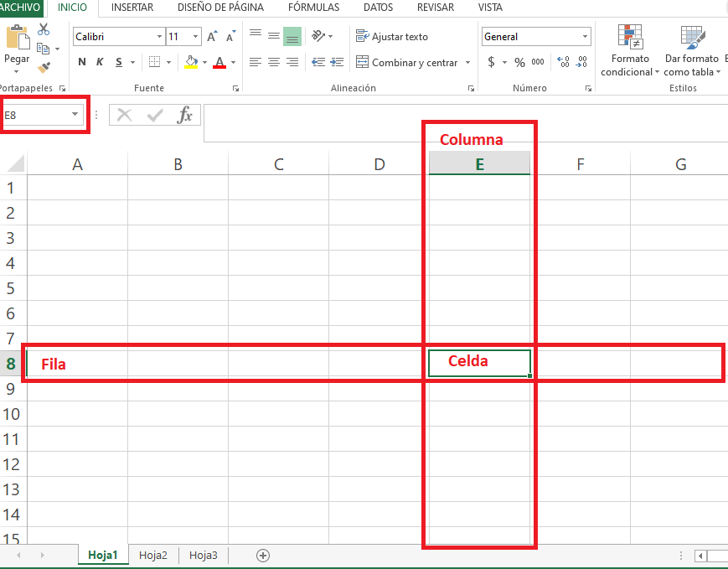728x569 pixels.
Task: Decrease font size with small A icon
Action: pyautogui.click(x=230, y=37)
